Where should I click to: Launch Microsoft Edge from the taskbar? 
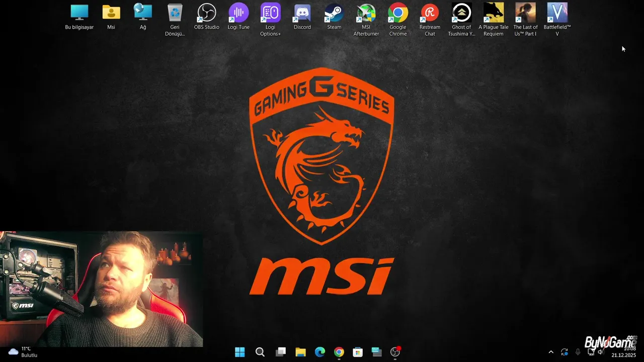[320, 352]
